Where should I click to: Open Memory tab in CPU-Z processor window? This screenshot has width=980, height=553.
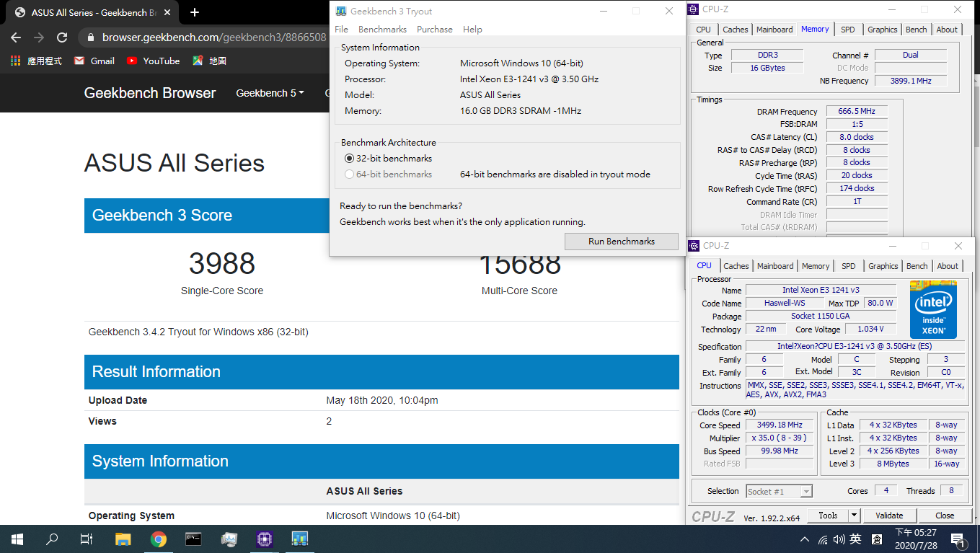(x=816, y=266)
